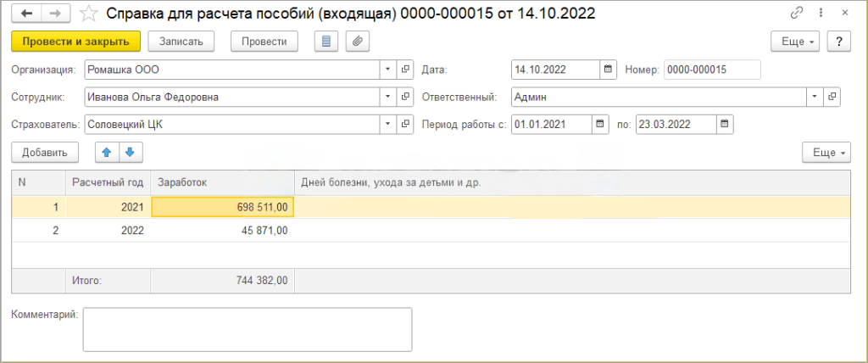Move table row down

[130, 153]
